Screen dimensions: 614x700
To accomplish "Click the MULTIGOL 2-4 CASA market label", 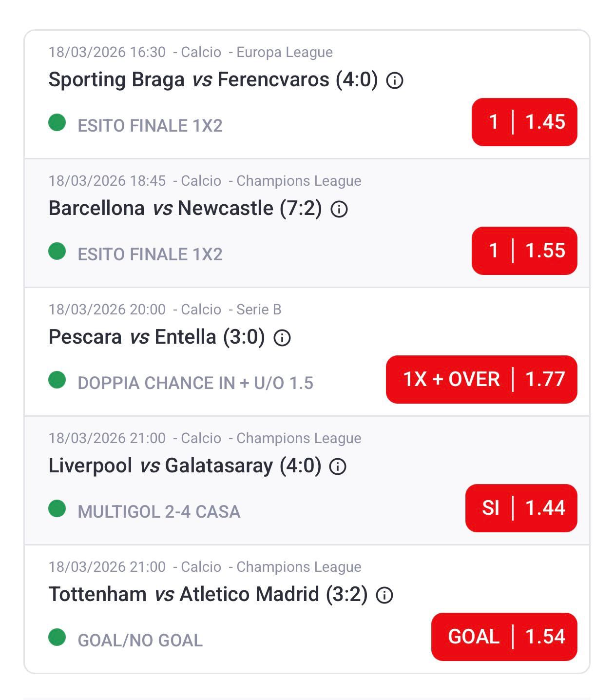I will [159, 512].
